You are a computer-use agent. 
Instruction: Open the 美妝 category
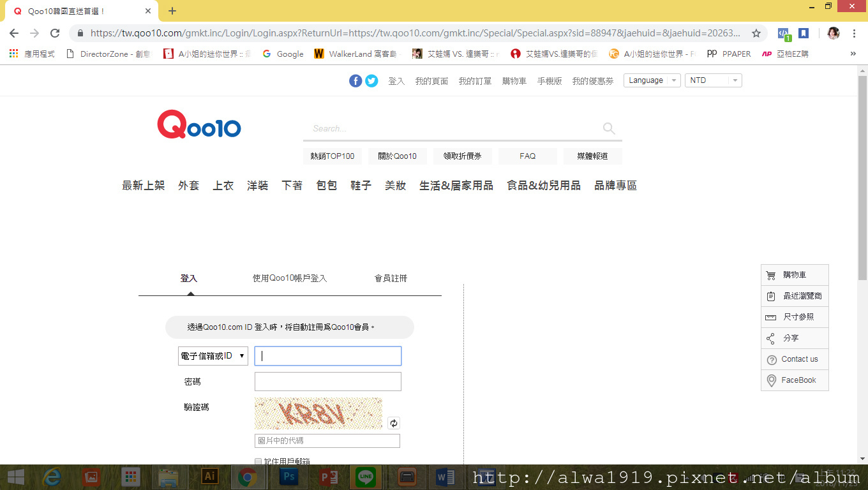(396, 186)
